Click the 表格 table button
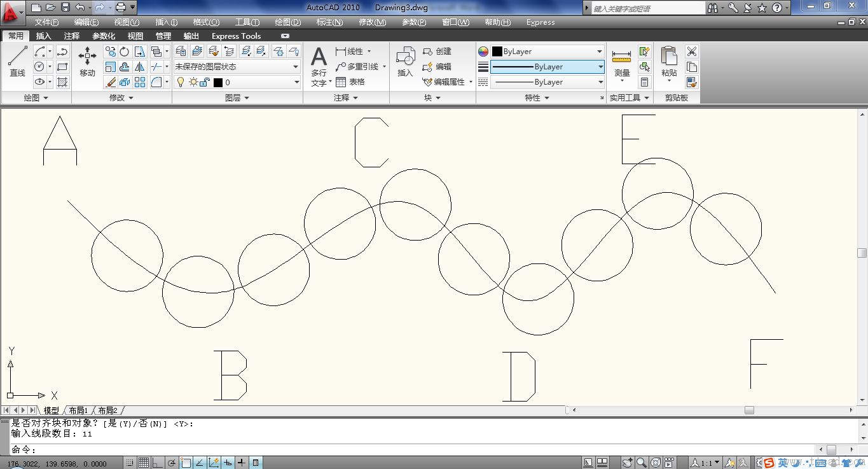This screenshot has width=868, height=469. click(x=350, y=81)
